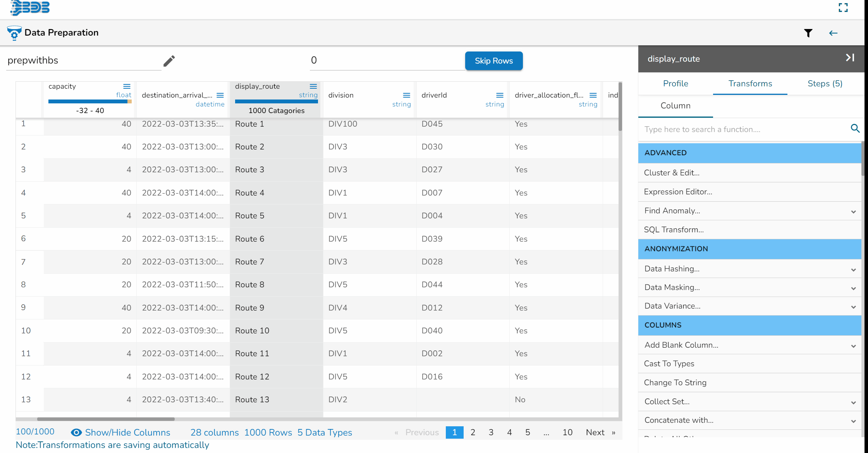Click the function search magnifier icon
868x453 pixels.
point(855,129)
